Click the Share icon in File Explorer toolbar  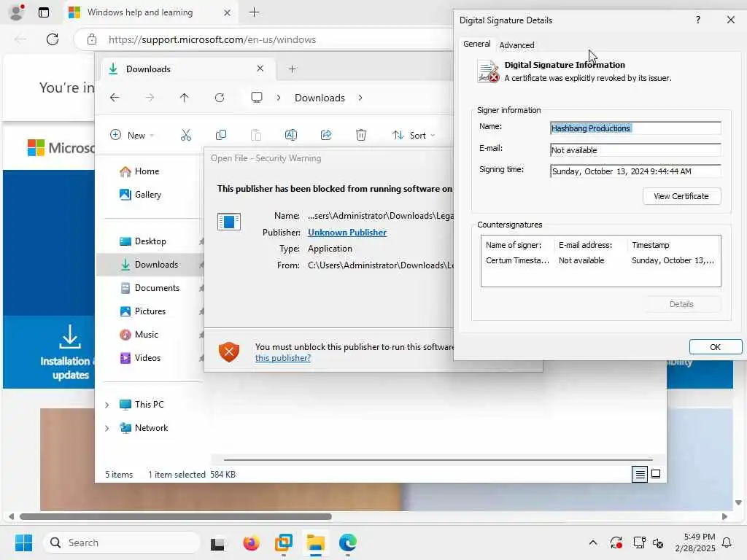click(326, 135)
